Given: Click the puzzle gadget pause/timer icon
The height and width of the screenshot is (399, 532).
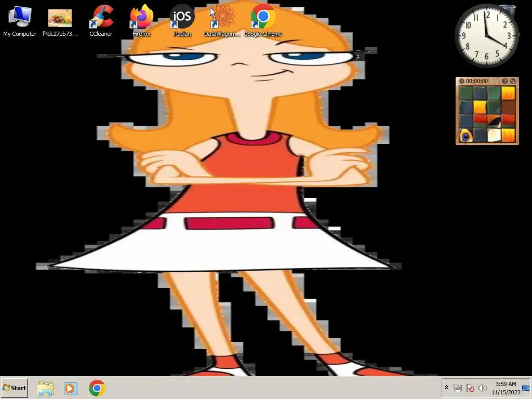Looking at the screenshot, I should click(462, 81).
